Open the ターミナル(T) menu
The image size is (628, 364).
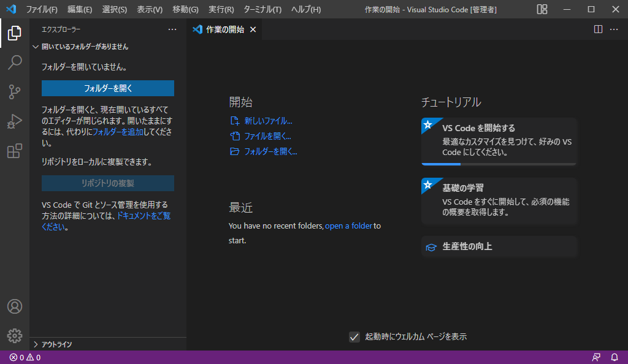click(262, 9)
